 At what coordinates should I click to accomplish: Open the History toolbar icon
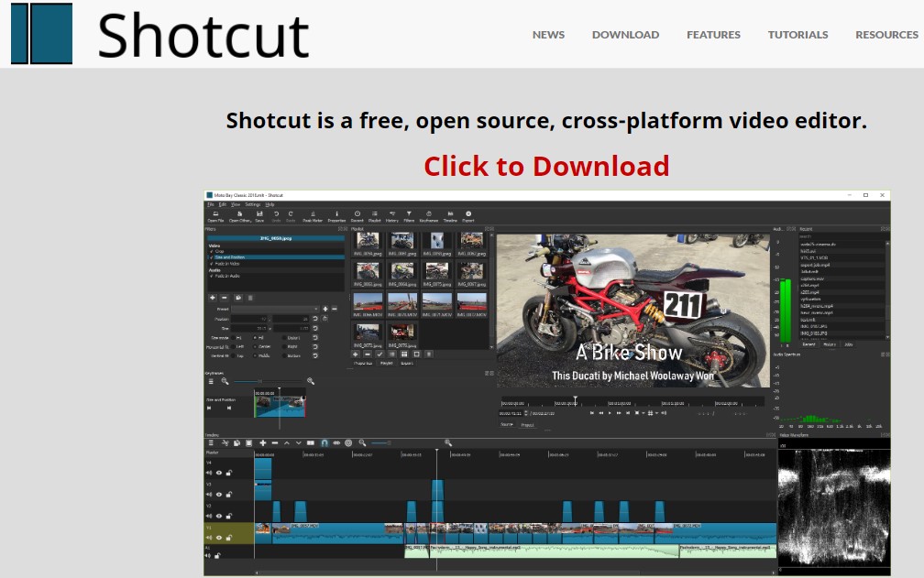[392, 216]
